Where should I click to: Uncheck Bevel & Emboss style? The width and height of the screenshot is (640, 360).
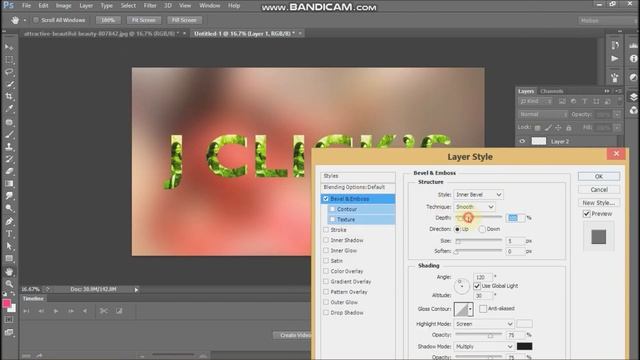pyautogui.click(x=326, y=199)
